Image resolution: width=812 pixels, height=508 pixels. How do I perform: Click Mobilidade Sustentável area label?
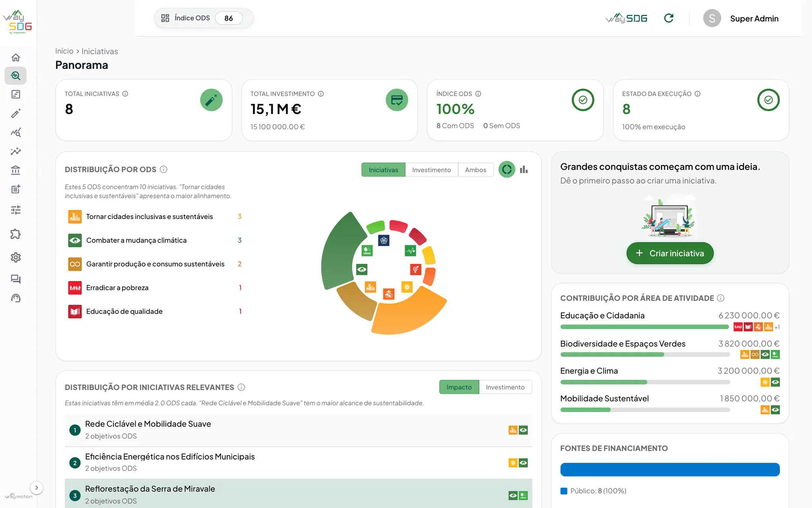604,398
